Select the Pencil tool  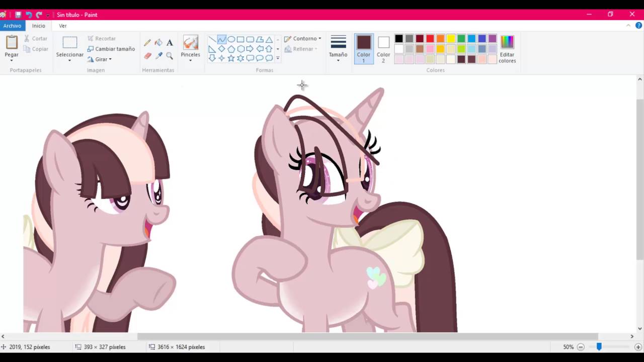147,43
